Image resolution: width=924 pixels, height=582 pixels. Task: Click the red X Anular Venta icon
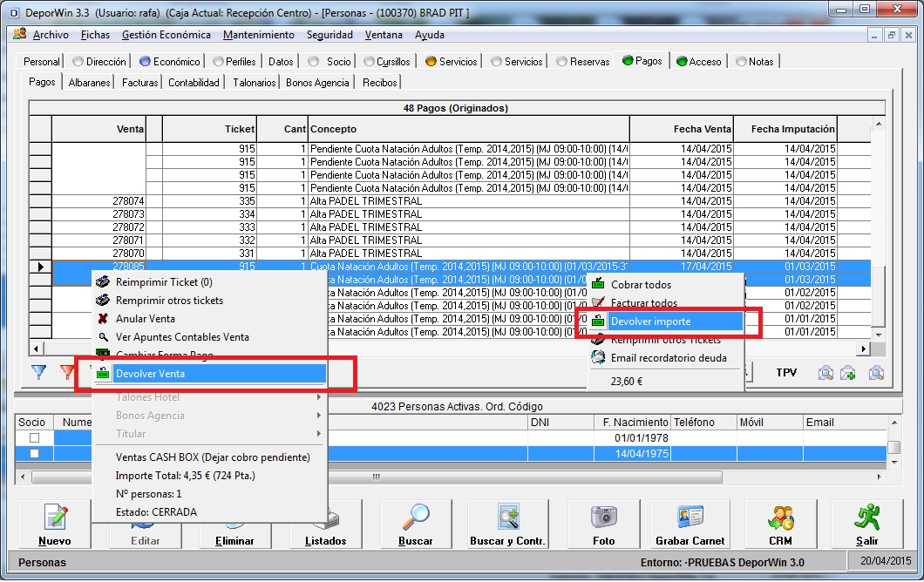[x=103, y=319]
